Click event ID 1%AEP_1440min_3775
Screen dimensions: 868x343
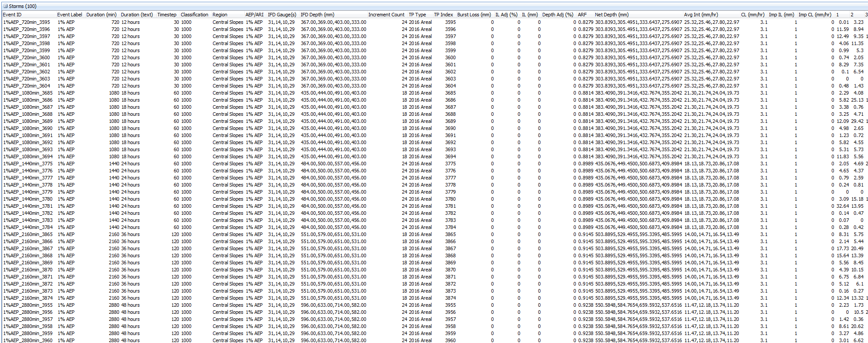tap(27, 164)
